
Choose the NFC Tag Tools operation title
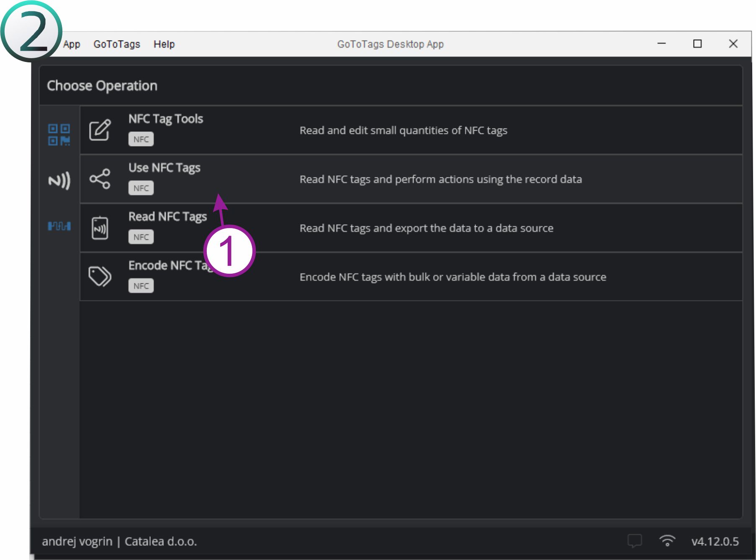click(166, 119)
